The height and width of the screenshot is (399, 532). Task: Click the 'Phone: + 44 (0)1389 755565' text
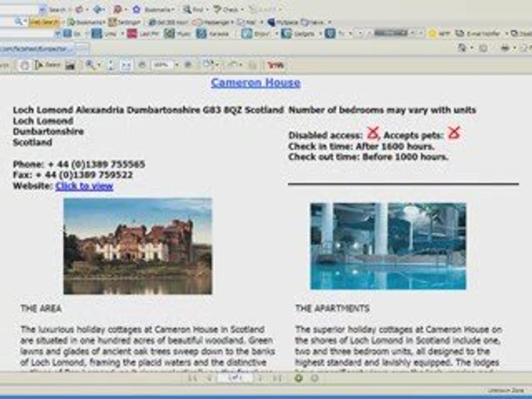pyautogui.click(x=79, y=164)
